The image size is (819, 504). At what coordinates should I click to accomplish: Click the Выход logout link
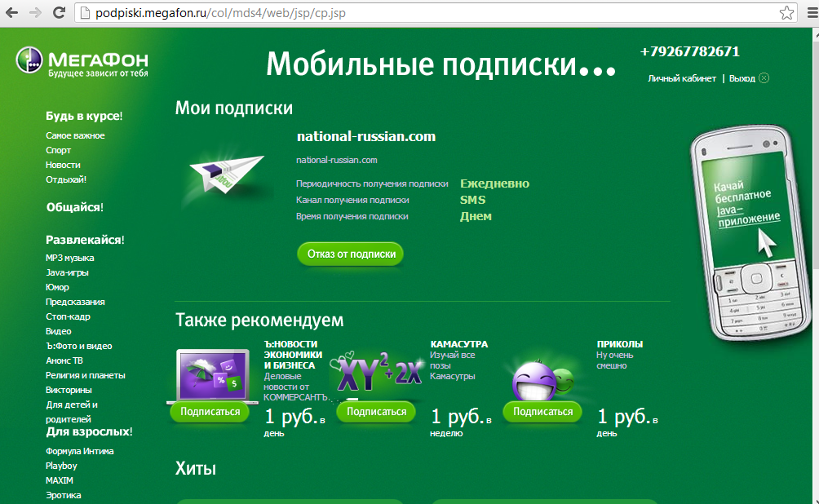[x=742, y=78]
